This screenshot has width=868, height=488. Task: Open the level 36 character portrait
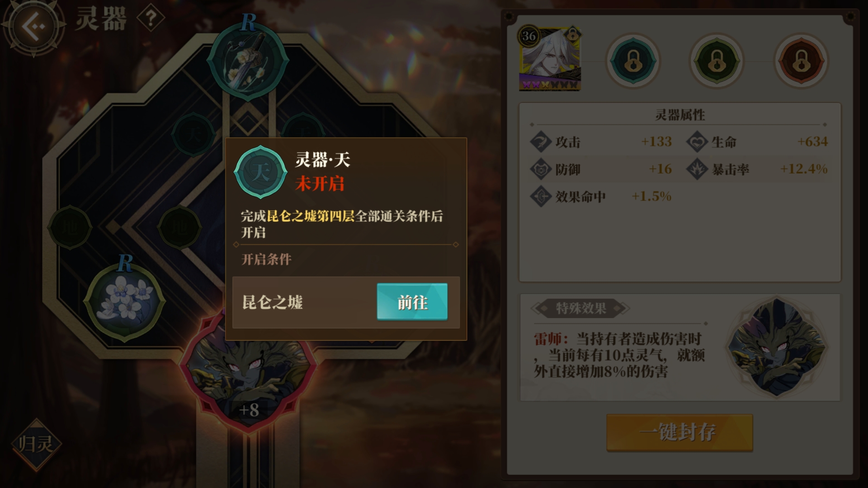click(x=549, y=59)
